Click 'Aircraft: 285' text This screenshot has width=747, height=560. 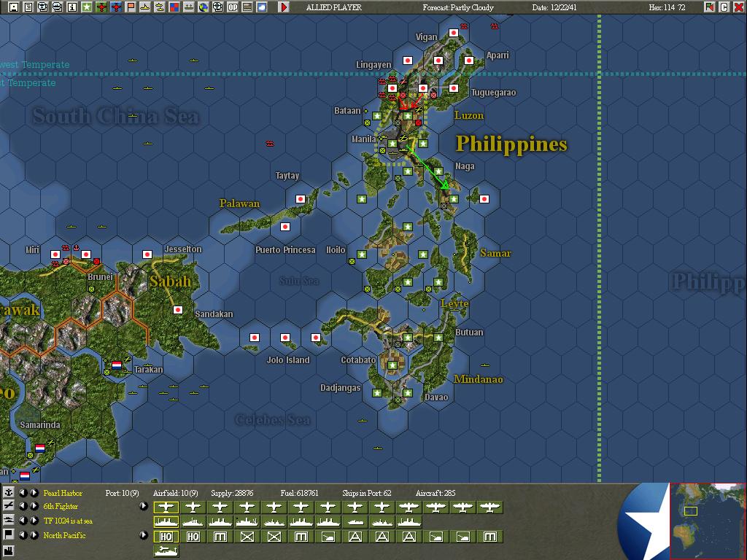point(436,493)
